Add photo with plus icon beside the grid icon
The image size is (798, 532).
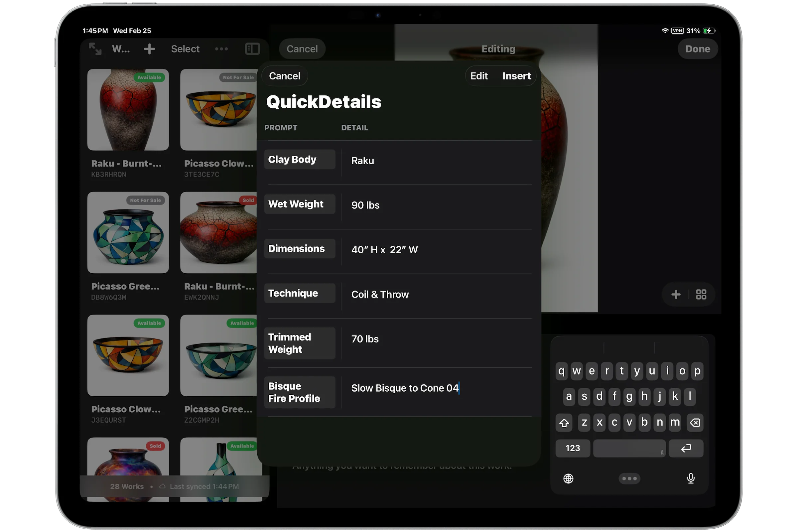pos(676,295)
